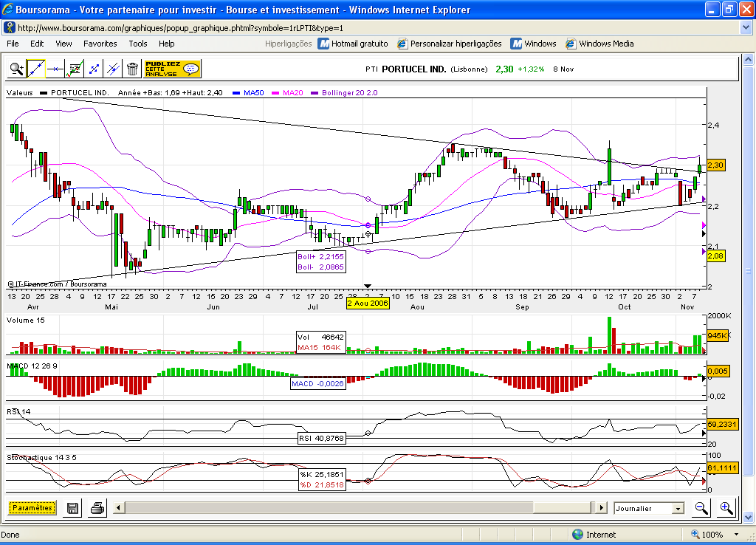Click the Paramètres button
This screenshot has width=756, height=545.
(x=32, y=508)
